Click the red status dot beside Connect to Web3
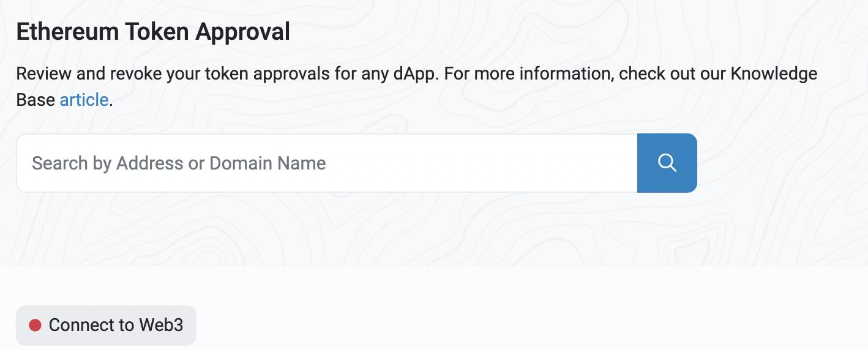Viewport: 868px width, 350px height. [35, 326]
